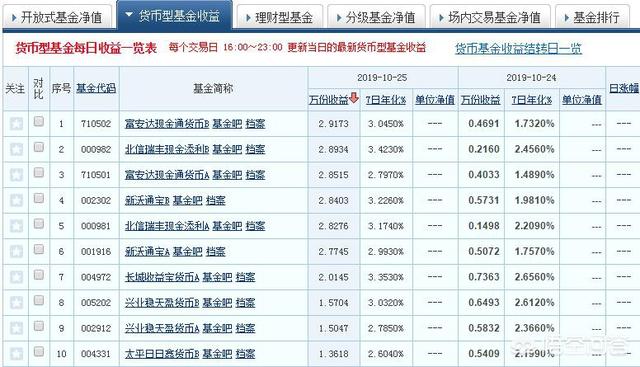Expand the 理财型基金 tab
The width and height of the screenshot is (640, 367).
tap(280, 18)
